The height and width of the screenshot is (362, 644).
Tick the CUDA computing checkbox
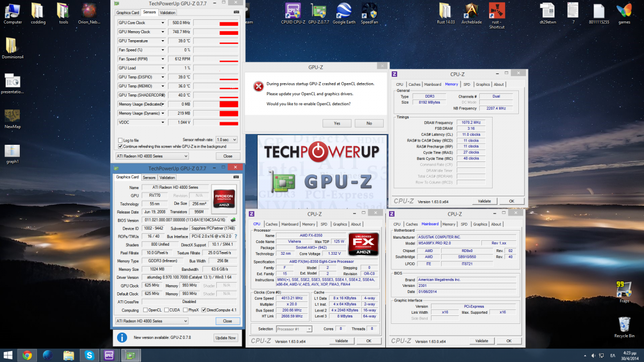point(167,310)
